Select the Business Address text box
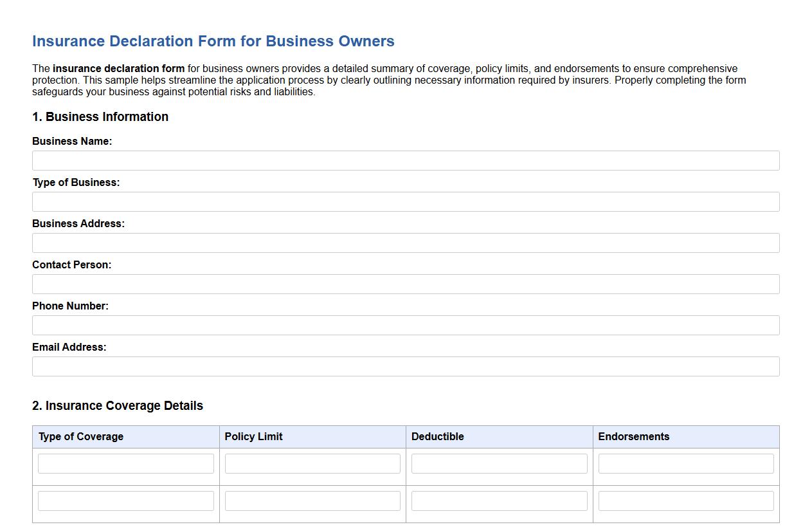This screenshot has height=527, width=812. tap(405, 243)
